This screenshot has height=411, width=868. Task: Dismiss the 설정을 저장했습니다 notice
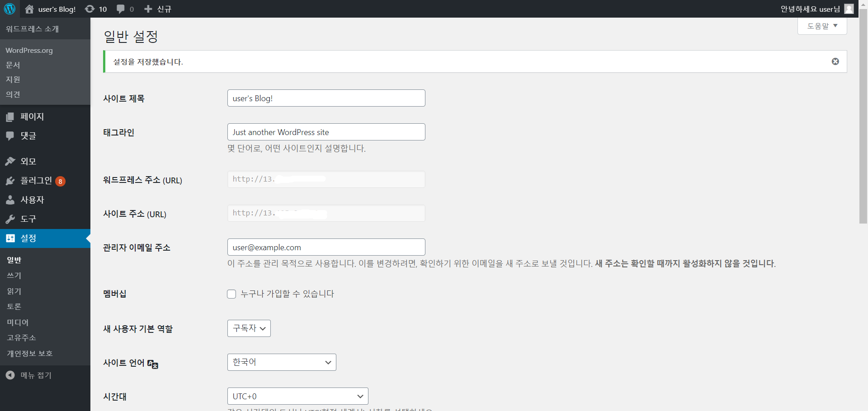pos(835,61)
